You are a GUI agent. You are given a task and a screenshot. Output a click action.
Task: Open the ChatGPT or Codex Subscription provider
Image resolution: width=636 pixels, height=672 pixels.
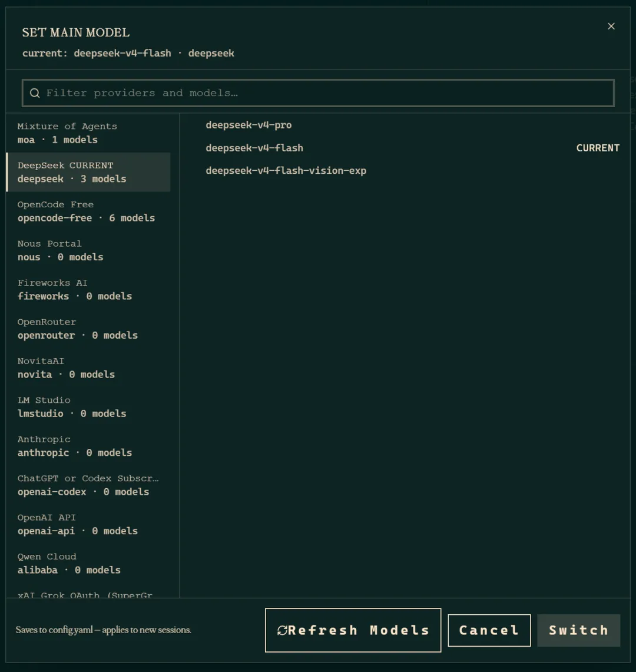coord(89,485)
